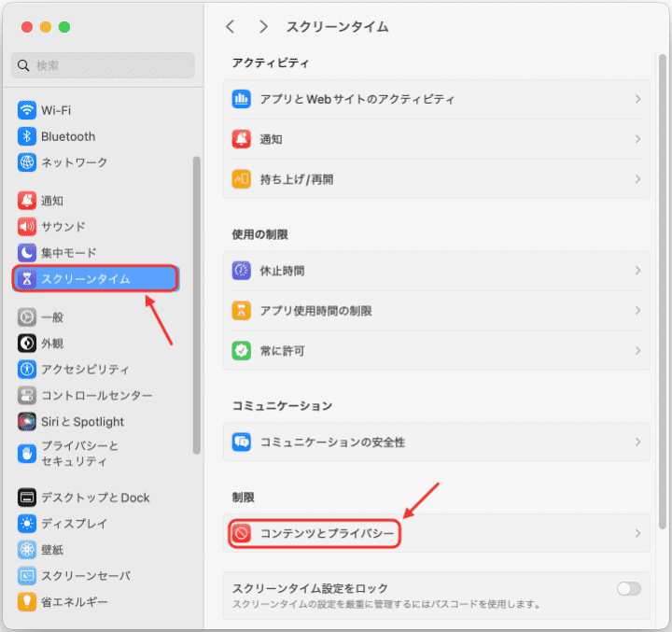672x632 pixels.
Task: Click the デスクトップと Dock icon
Action: click(x=26, y=498)
